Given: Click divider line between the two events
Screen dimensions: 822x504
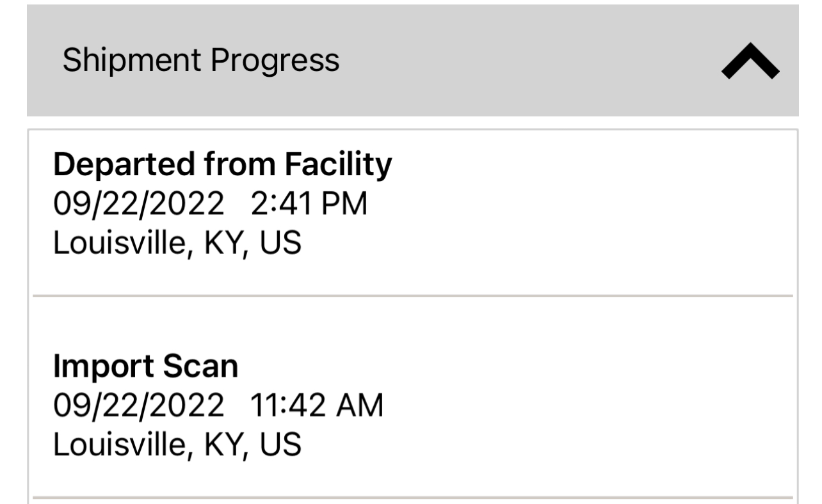Looking at the screenshot, I should click(x=412, y=295).
